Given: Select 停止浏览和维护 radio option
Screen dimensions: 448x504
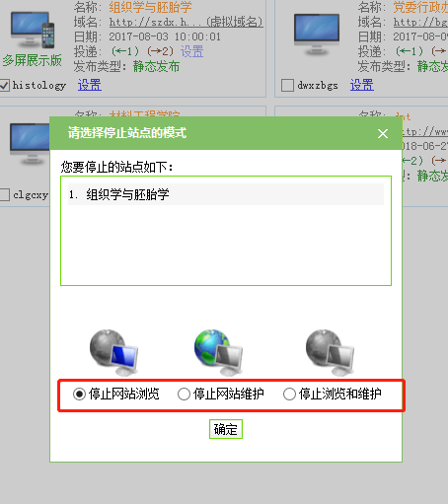Looking at the screenshot, I should tap(289, 394).
